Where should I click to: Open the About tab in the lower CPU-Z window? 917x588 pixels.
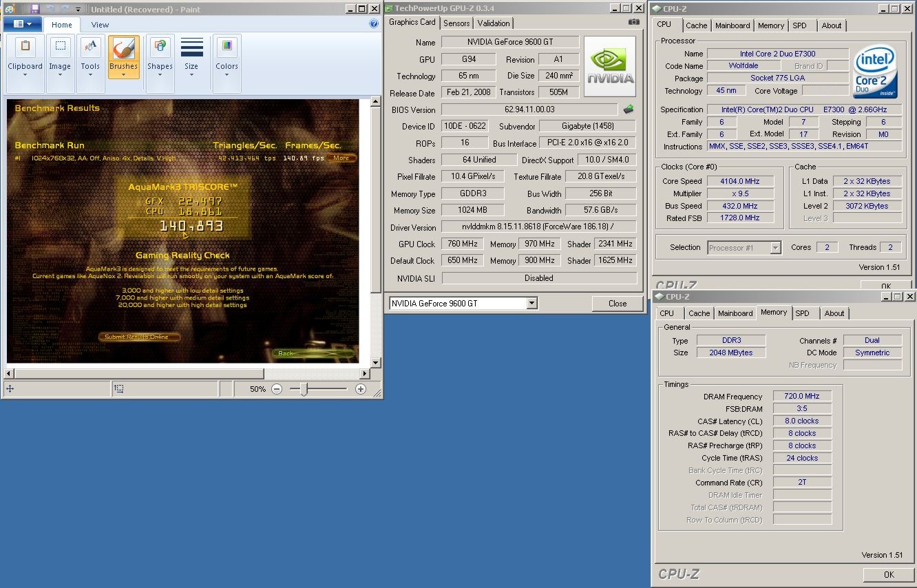pos(834,313)
